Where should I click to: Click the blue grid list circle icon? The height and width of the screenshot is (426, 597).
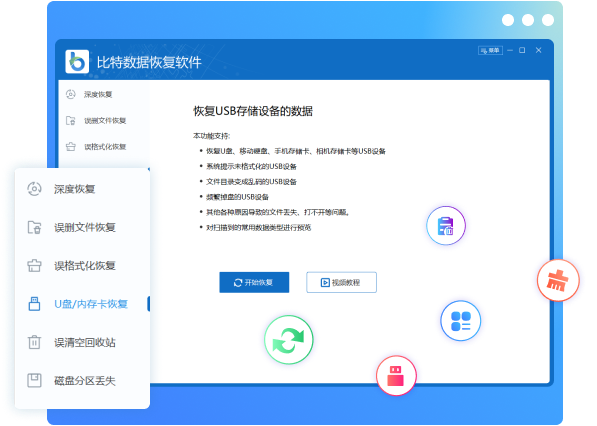[461, 321]
